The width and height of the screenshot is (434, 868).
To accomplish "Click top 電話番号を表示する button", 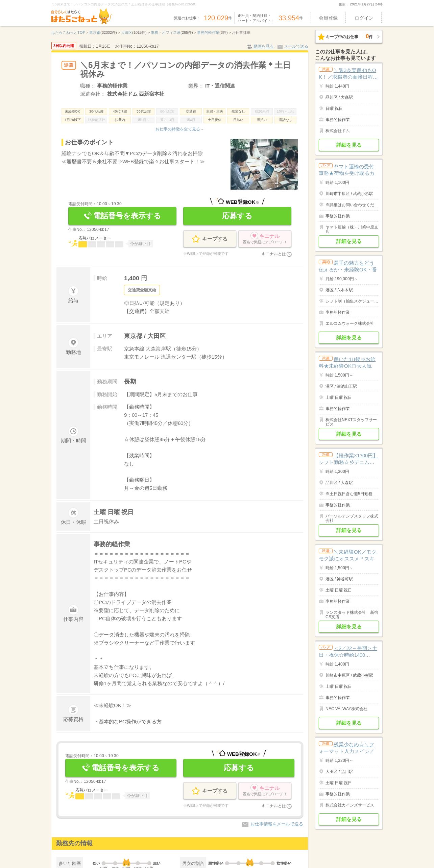I will click(122, 216).
